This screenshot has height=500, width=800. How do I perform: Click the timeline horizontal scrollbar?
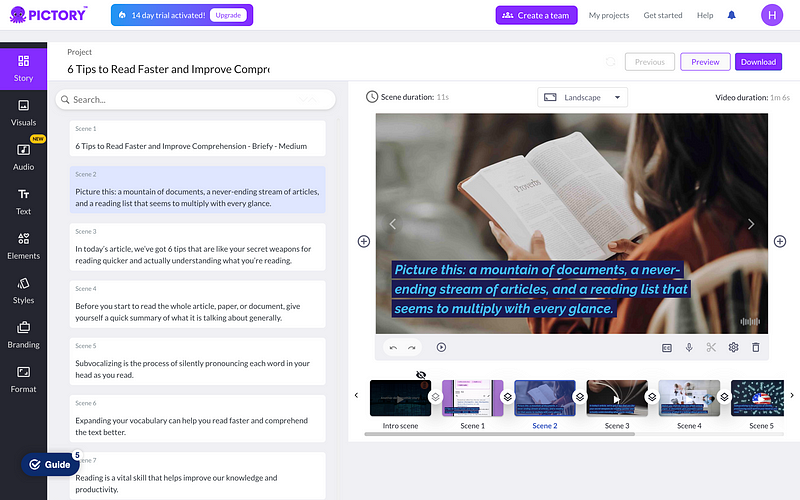(x=499, y=434)
